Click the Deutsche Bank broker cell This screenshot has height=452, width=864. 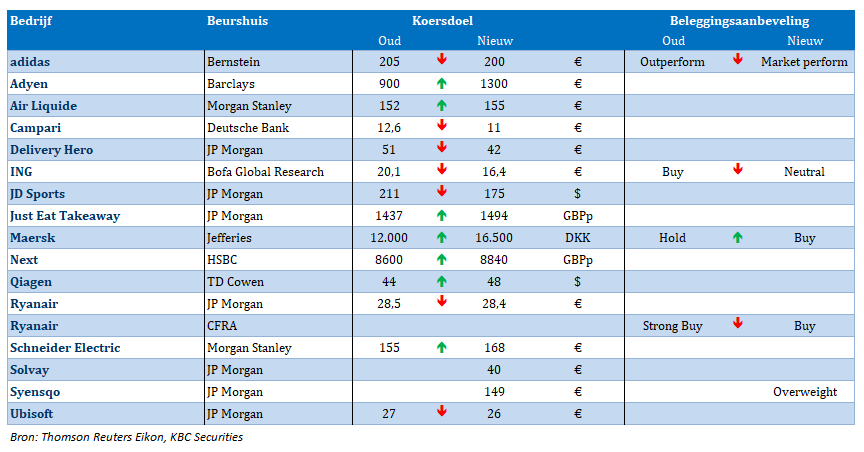pyautogui.click(x=278, y=128)
